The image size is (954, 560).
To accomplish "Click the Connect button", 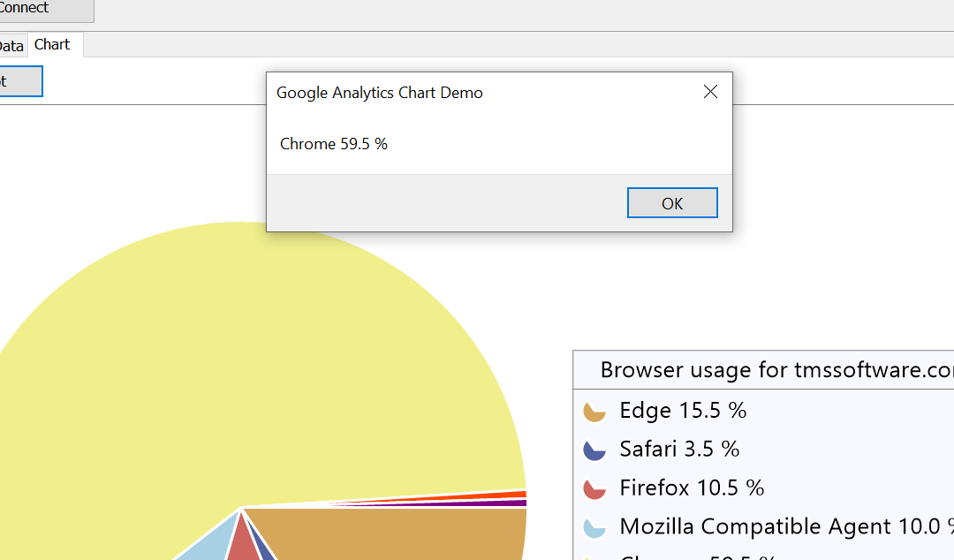I will [46, 9].
